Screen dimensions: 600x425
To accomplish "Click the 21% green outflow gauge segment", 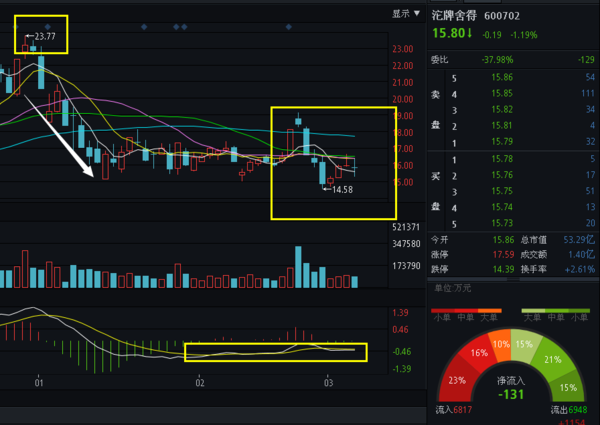I will [552, 358].
